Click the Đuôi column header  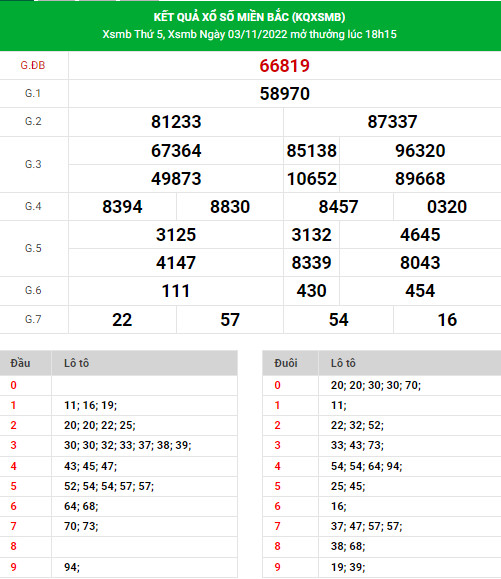click(286, 363)
